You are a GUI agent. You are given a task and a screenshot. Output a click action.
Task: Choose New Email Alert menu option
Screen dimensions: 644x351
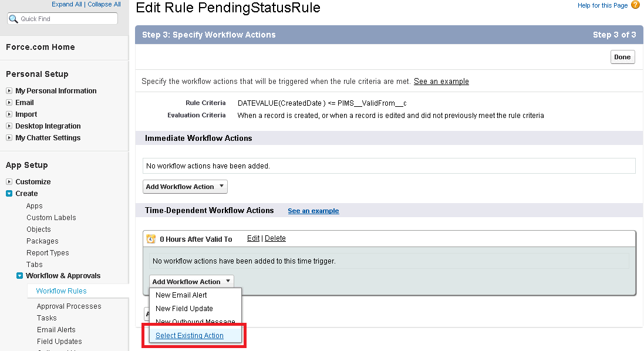pos(181,295)
